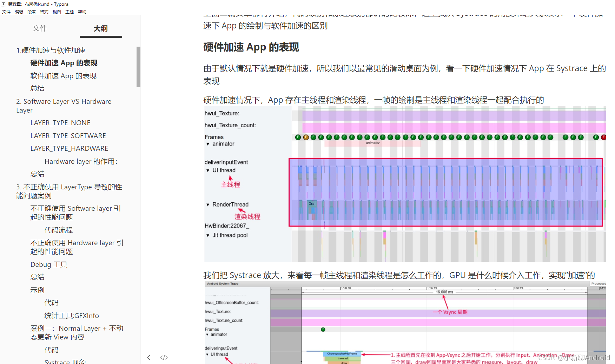This screenshot has height=364, width=615.
Task: Jump to 代码流程 outline entry
Action: 59,230
